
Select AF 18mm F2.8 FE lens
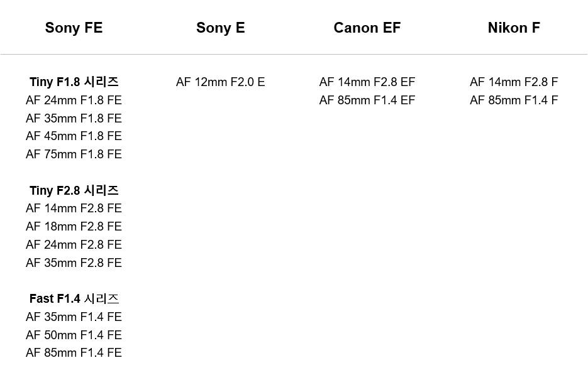click(74, 226)
